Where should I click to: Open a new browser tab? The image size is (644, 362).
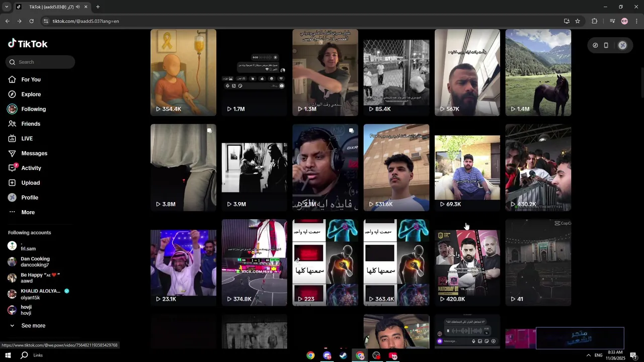[x=98, y=7]
